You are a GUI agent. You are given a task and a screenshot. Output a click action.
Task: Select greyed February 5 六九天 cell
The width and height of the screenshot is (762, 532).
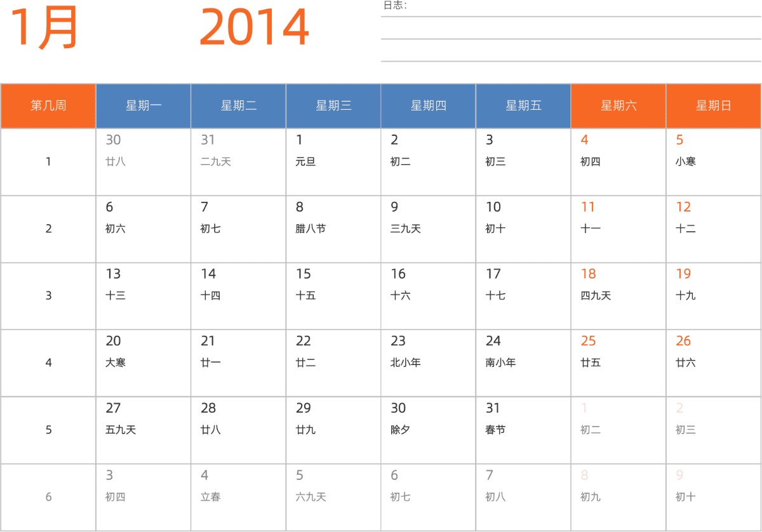[x=333, y=497]
